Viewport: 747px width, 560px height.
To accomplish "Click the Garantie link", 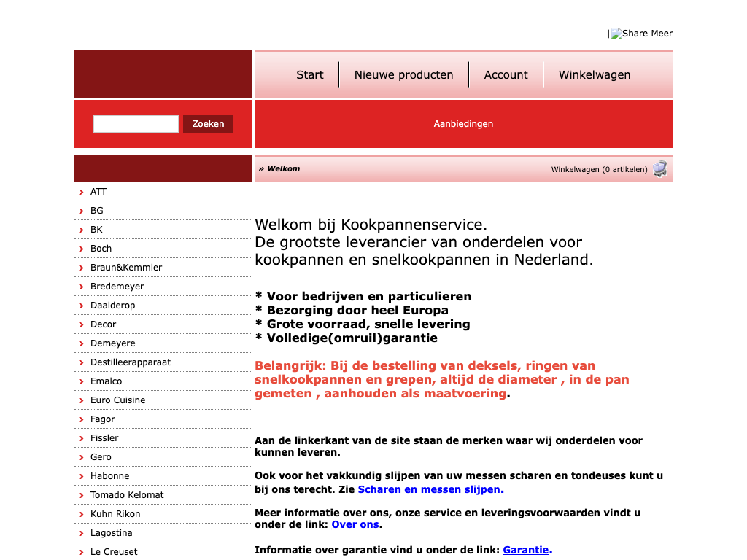I will [x=525, y=550].
